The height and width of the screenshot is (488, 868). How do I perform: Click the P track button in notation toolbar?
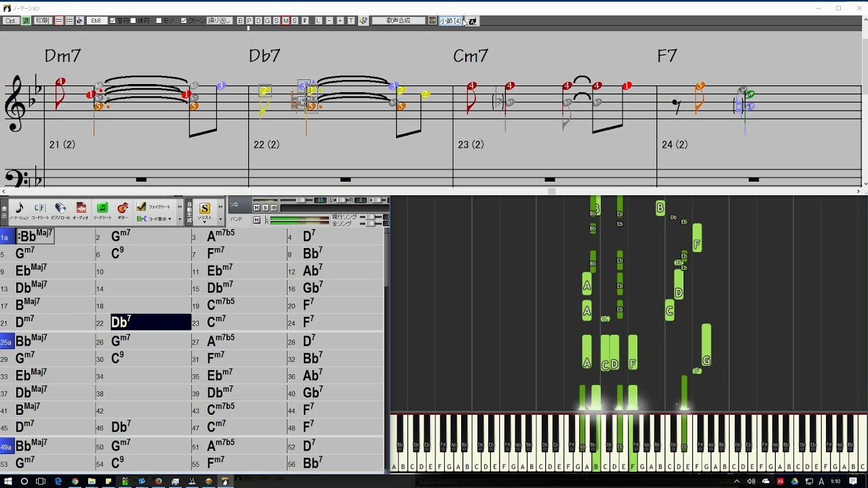[249, 21]
